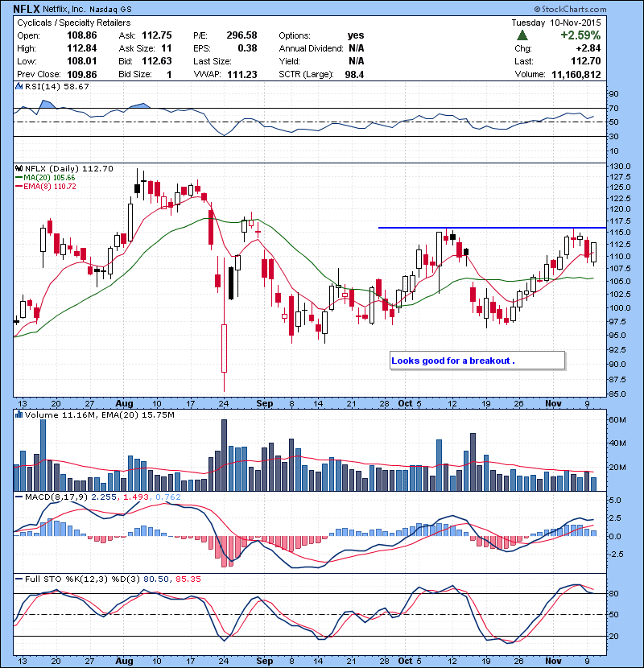Click the VWAP value 111.23
This screenshot has width=644, height=668.
[242, 75]
